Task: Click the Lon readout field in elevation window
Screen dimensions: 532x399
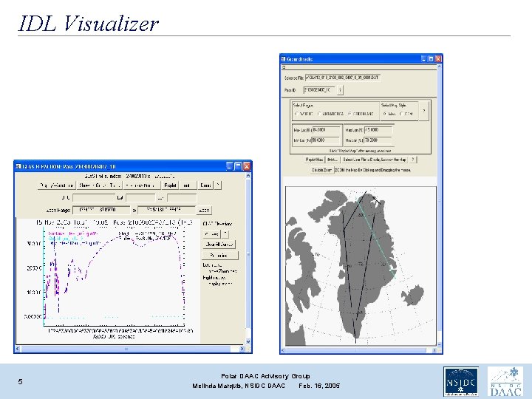Action: (x=182, y=197)
